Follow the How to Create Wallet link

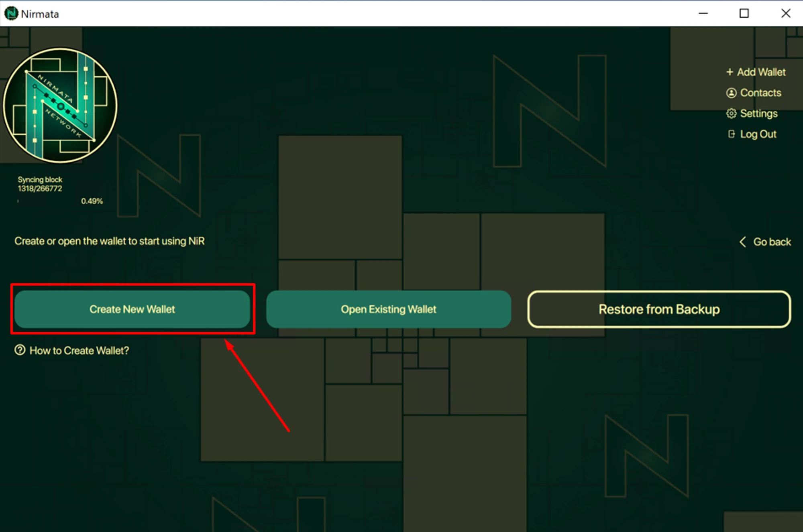coord(79,351)
